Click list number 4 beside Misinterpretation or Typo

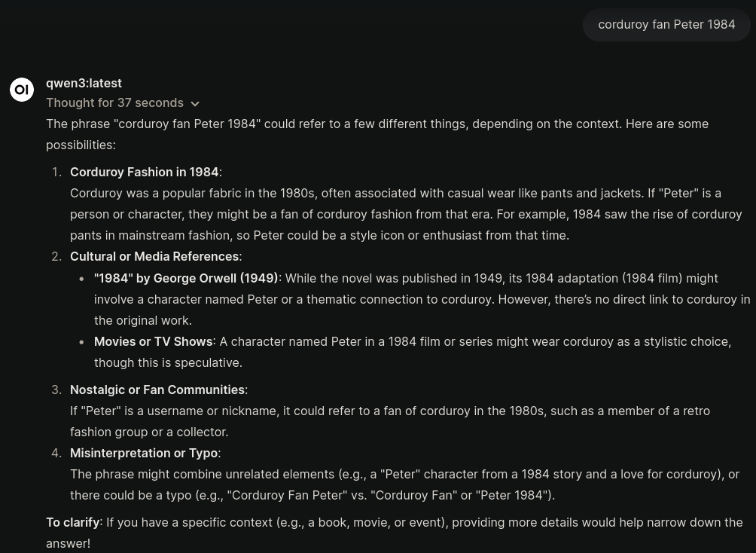pyautogui.click(x=56, y=453)
